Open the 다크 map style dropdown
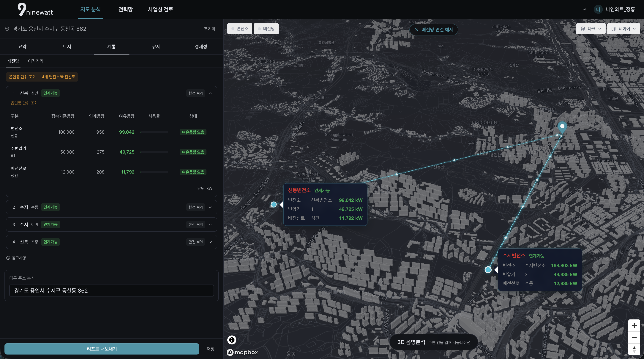This screenshot has width=644, height=359. pos(591,29)
